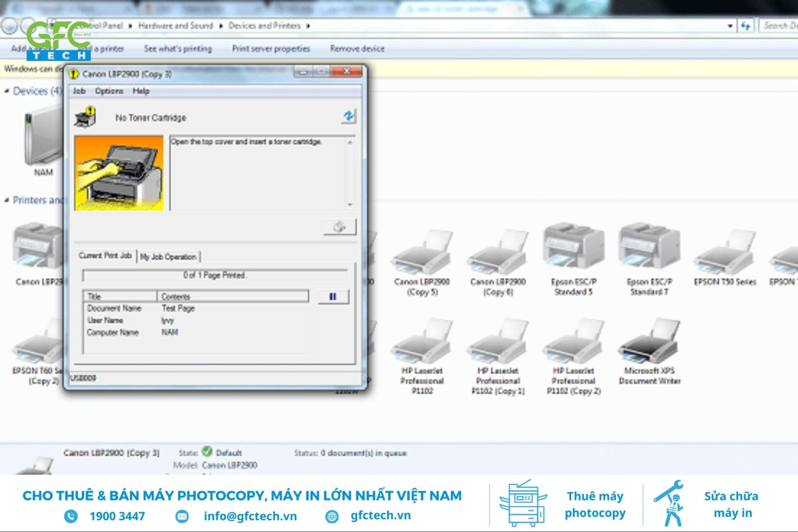Select EPSON T50 Series printer
Viewport: 798px width, 532px height.
coord(725,257)
